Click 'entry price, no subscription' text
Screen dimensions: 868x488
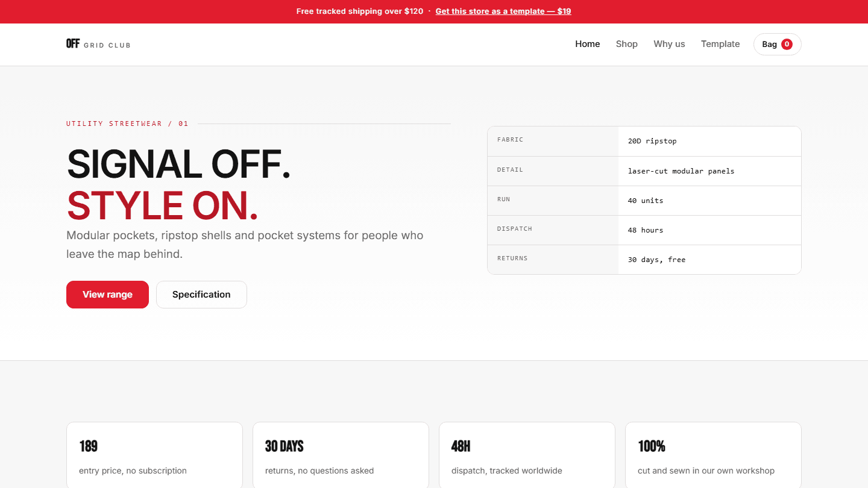click(133, 471)
